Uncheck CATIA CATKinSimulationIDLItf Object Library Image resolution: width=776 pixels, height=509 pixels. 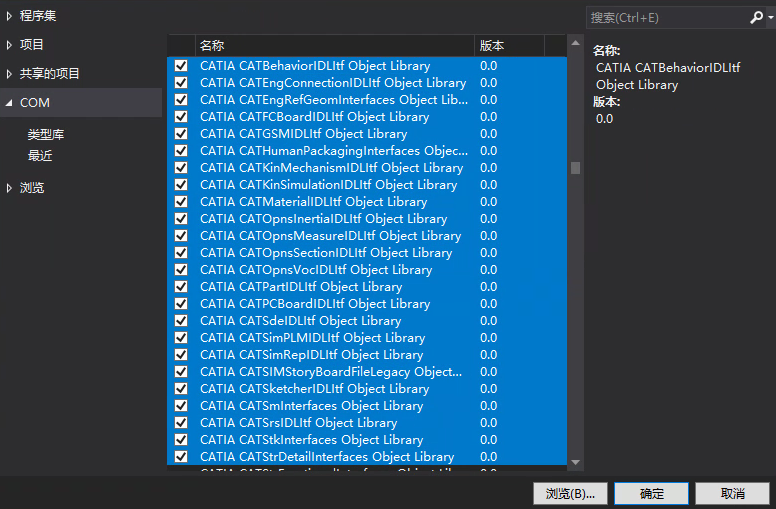(x=181, y=185)
